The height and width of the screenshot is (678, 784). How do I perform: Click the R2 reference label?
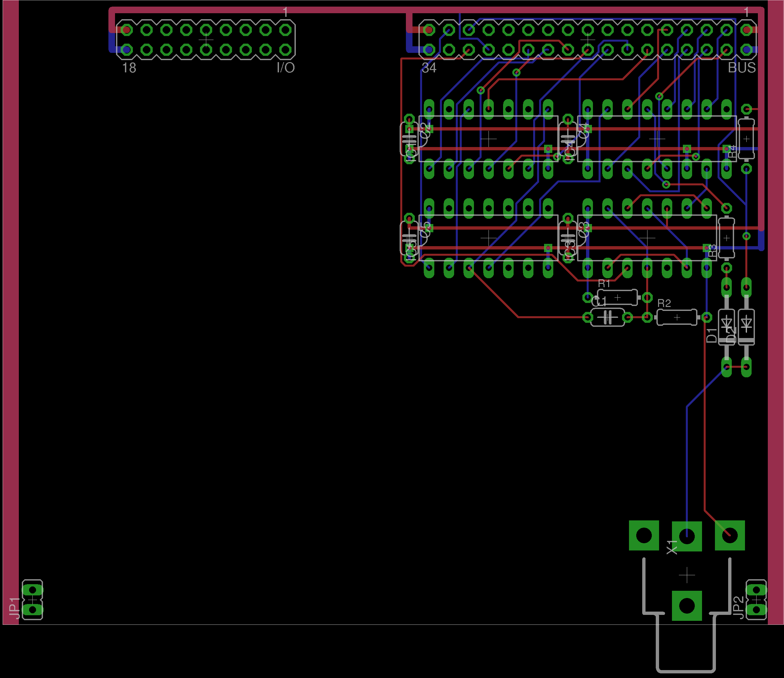664,303
